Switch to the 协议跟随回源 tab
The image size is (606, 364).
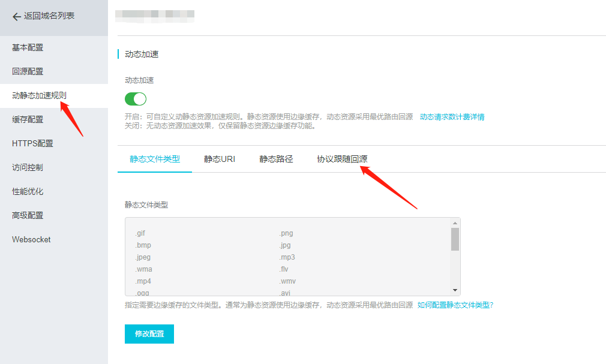click(x=342, y=159)
